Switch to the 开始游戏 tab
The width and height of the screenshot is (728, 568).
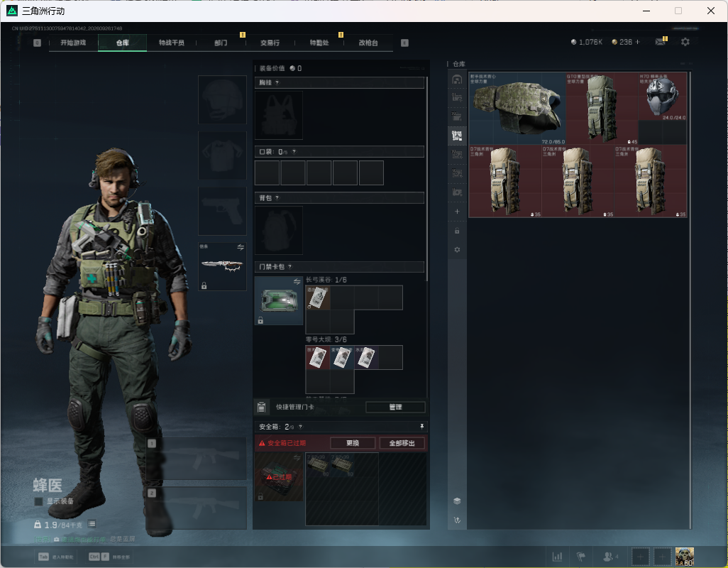click(73, 43)
